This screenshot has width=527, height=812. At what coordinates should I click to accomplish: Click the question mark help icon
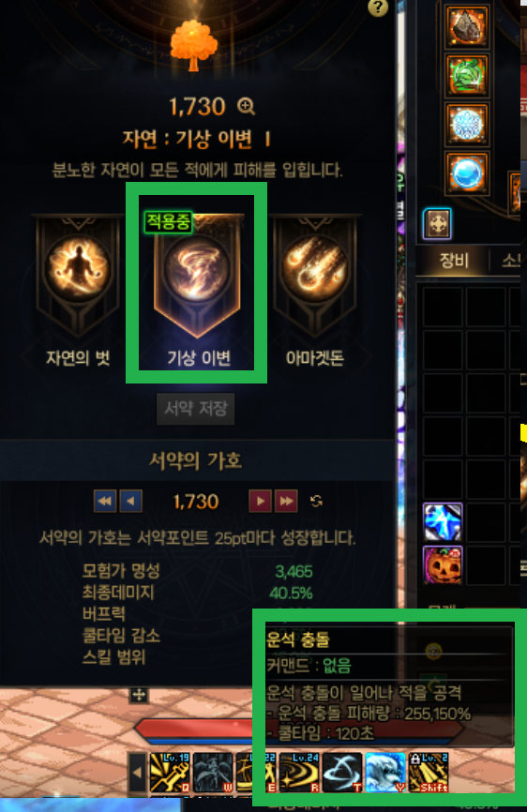(378, 8)
